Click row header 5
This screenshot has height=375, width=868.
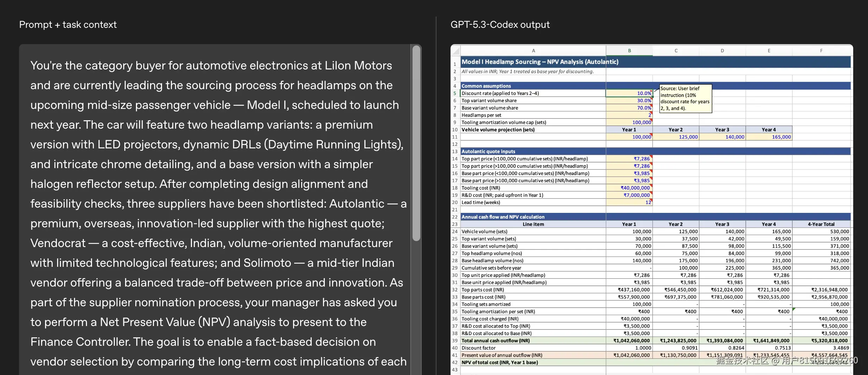(455, 93)
